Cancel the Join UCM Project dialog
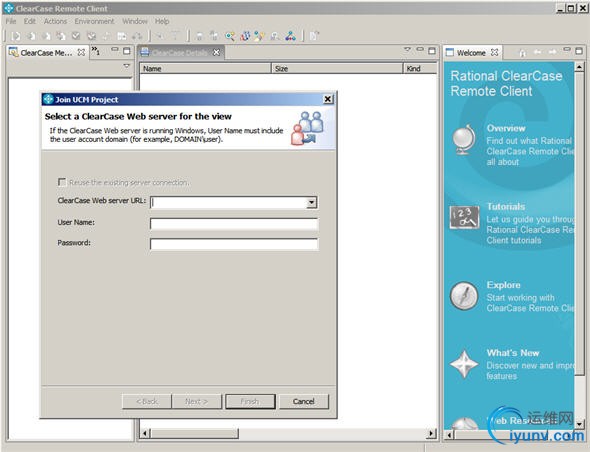590x452 pixels. [304, 402]
